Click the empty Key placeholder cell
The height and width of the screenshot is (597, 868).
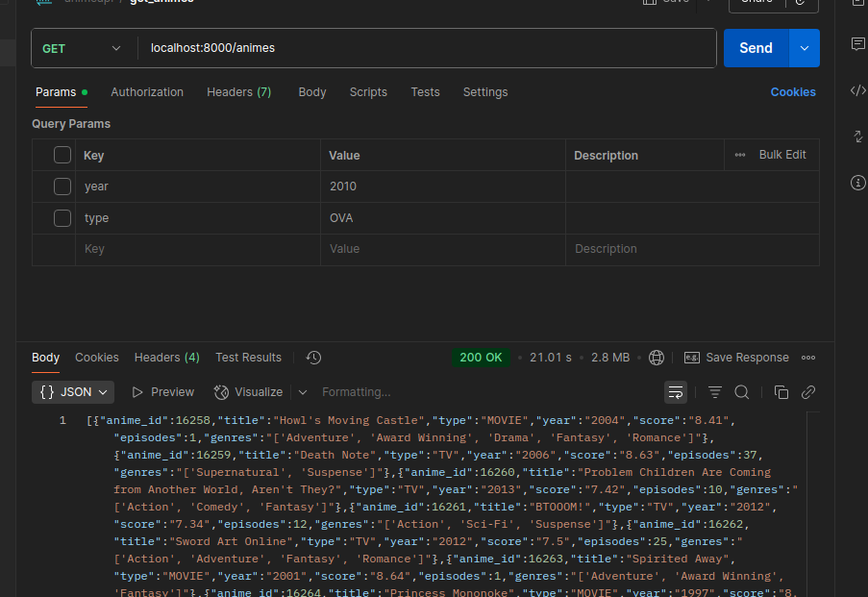[x=198, y=249]
